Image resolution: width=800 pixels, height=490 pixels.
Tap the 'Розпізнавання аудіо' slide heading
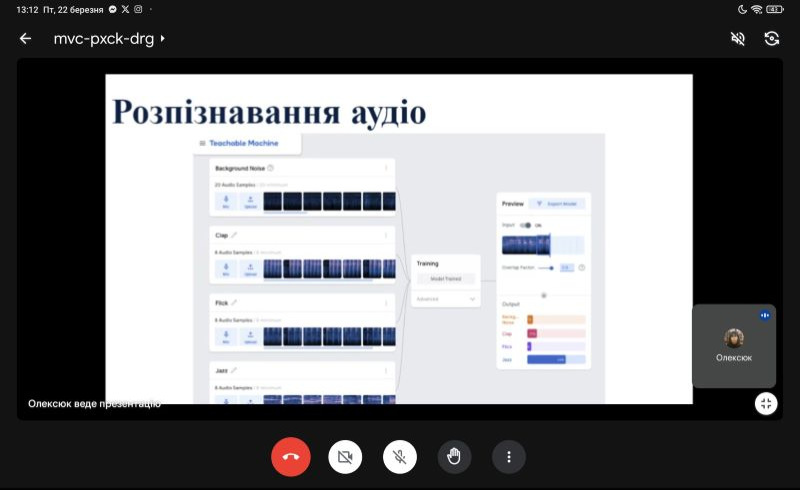tap(269, 112)
